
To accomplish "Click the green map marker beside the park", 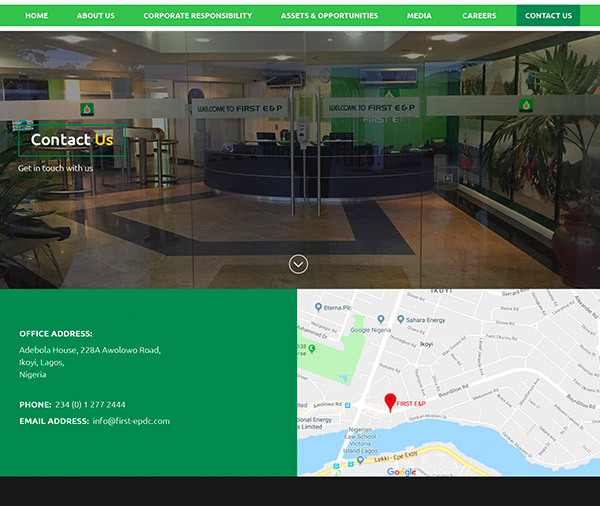I will pyautogui.click(x=312, y=348).
